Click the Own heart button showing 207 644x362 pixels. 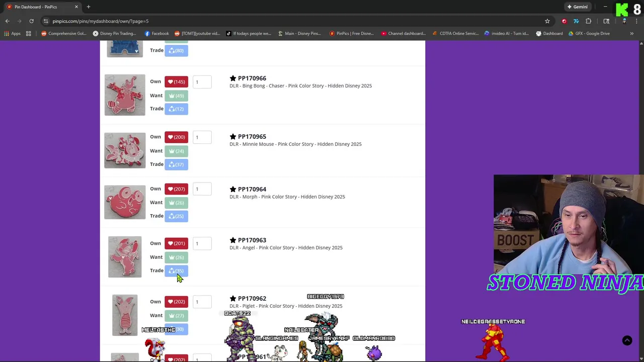click(x=176, y=189)
